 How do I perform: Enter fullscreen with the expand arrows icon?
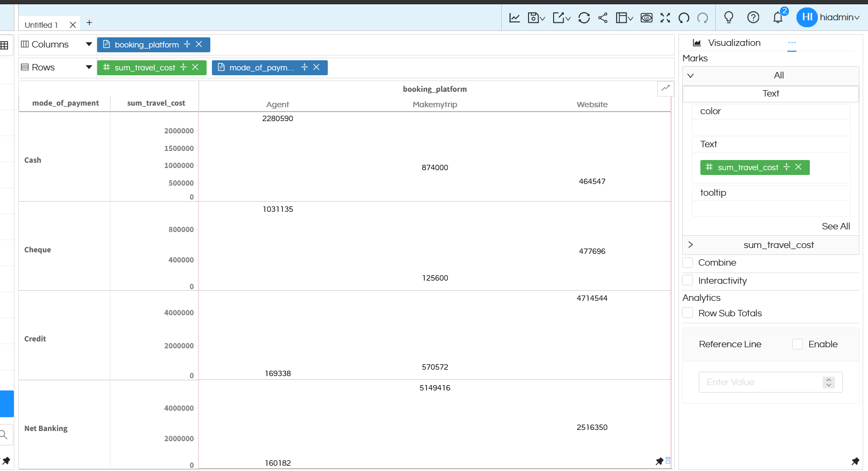coord(665,18)
